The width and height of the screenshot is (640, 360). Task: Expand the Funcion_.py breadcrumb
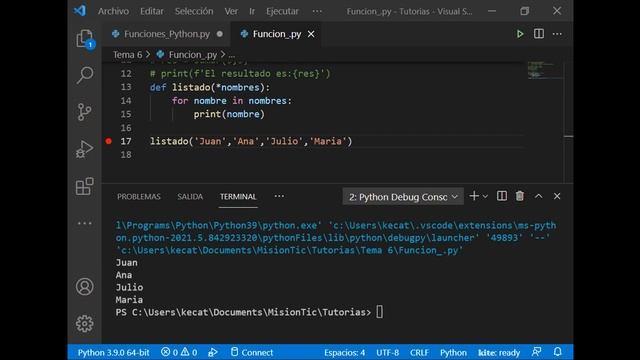[193, 55]
